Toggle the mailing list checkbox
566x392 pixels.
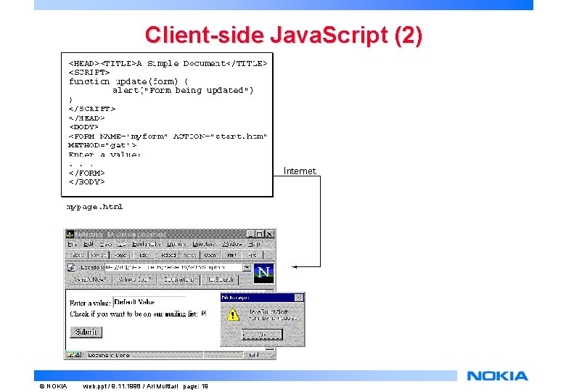pyautogui.click(x=204, y=314)
